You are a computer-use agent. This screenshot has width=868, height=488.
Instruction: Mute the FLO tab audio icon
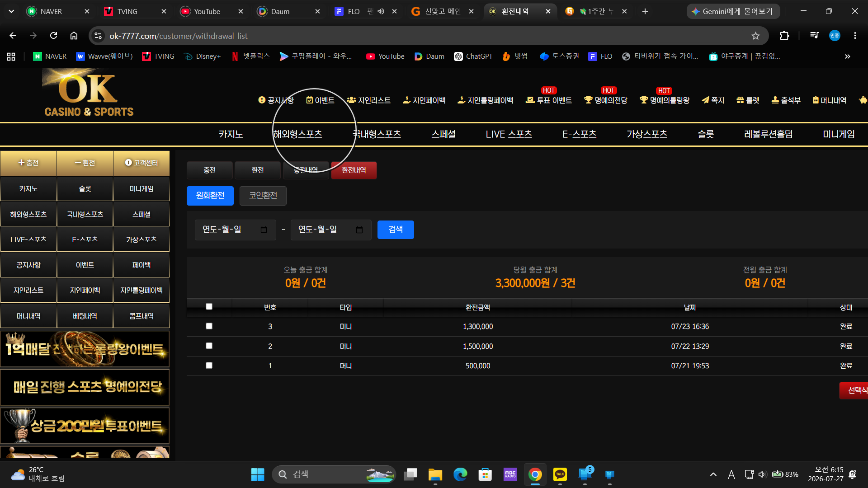pyautogui.click(x=381, y=11)
